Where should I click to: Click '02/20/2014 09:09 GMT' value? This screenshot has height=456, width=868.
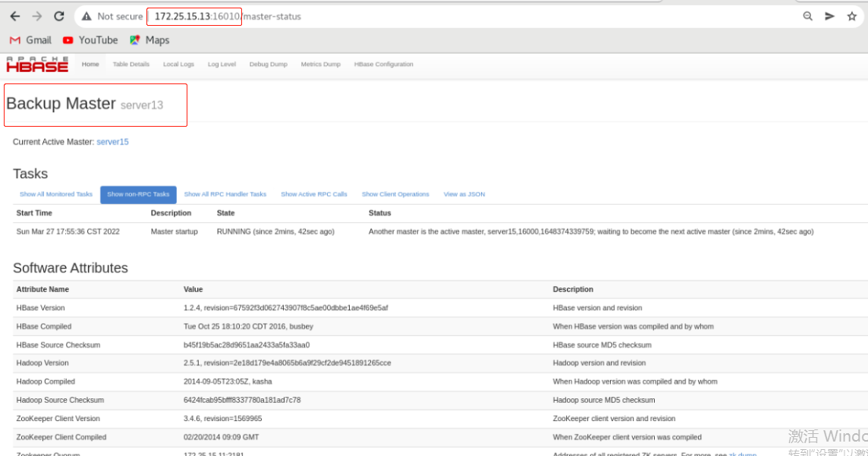(221, 437)
